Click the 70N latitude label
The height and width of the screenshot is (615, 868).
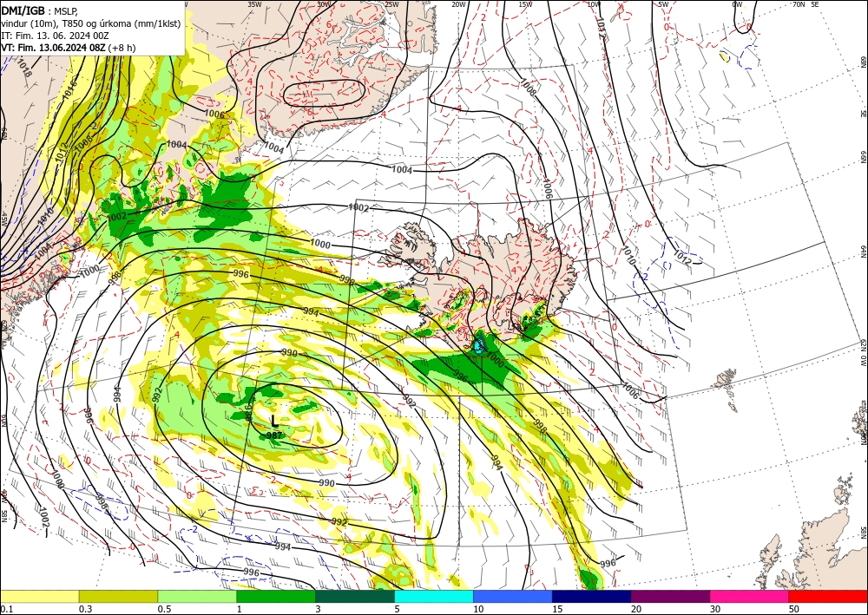click(x=799, y=4)
